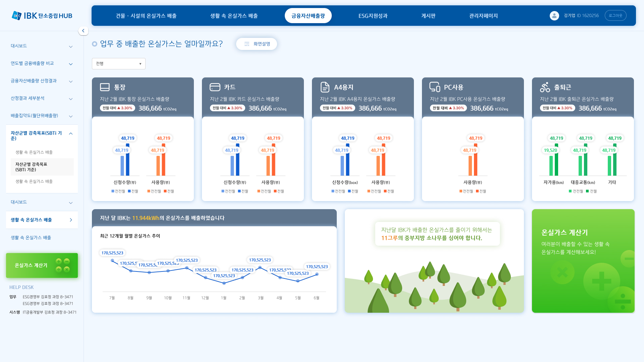Image resolution: width=644 pixels, height=362 pixels.
Task: Click the 화면설명 button
Action: tap(257, 44)
